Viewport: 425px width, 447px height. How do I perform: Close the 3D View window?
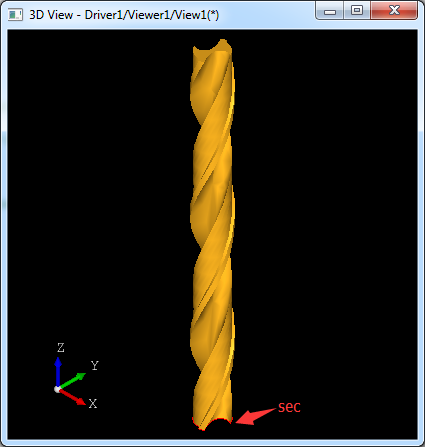pyautogui.click(x=394, y=11)
